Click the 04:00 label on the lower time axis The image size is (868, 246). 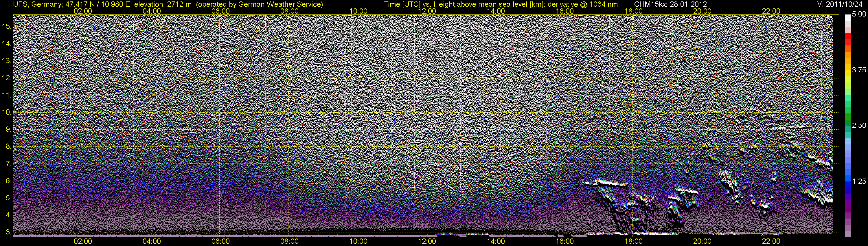pos(152,241)
